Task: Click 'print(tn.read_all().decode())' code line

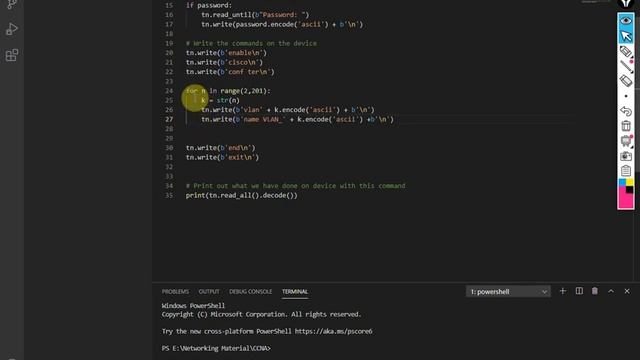Action: coord(242,195)
